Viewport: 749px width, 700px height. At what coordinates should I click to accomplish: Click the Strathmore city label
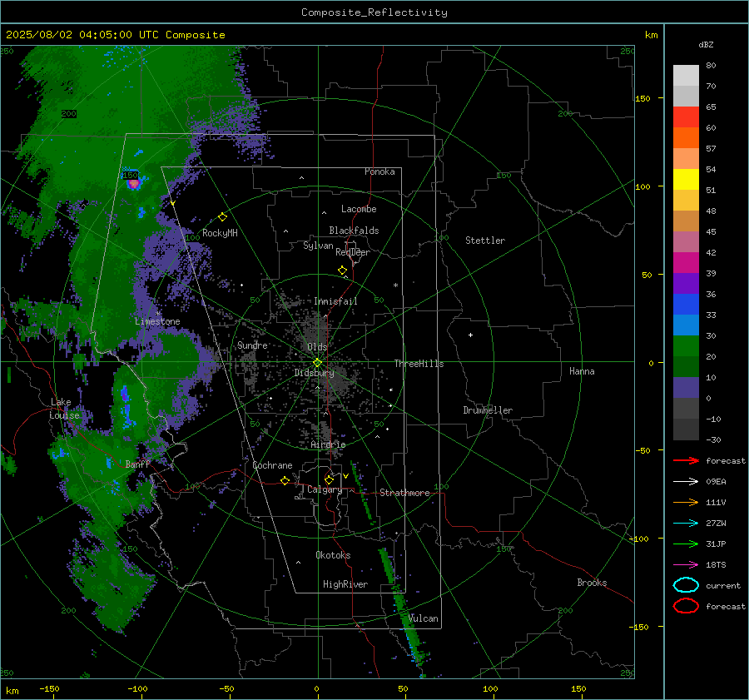point(404,493)
